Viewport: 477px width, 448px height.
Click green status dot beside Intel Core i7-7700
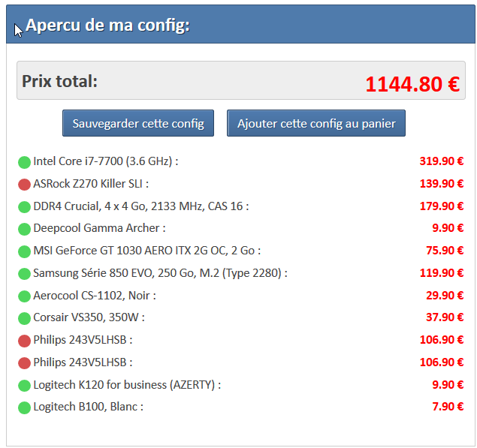click(x=24, y=162)
